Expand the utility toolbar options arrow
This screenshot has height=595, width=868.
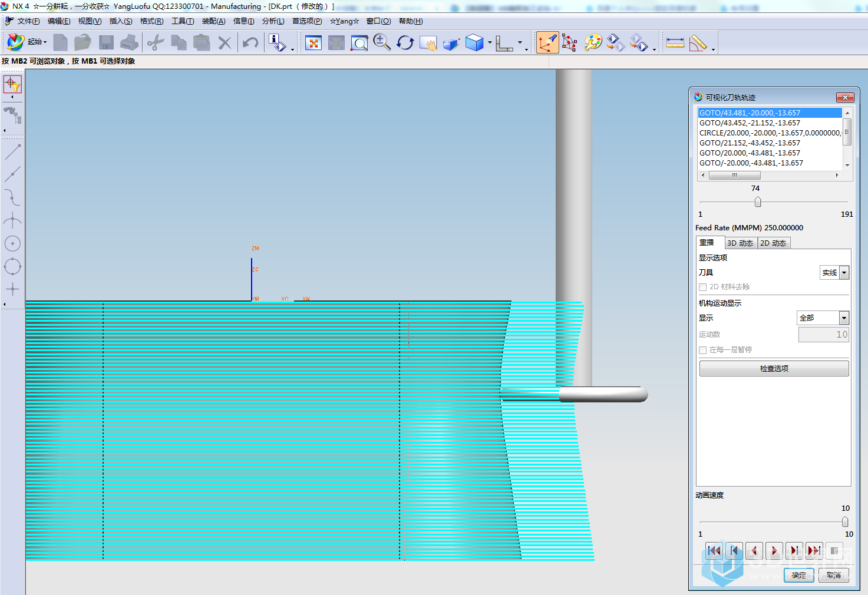[x=655, y=49]
